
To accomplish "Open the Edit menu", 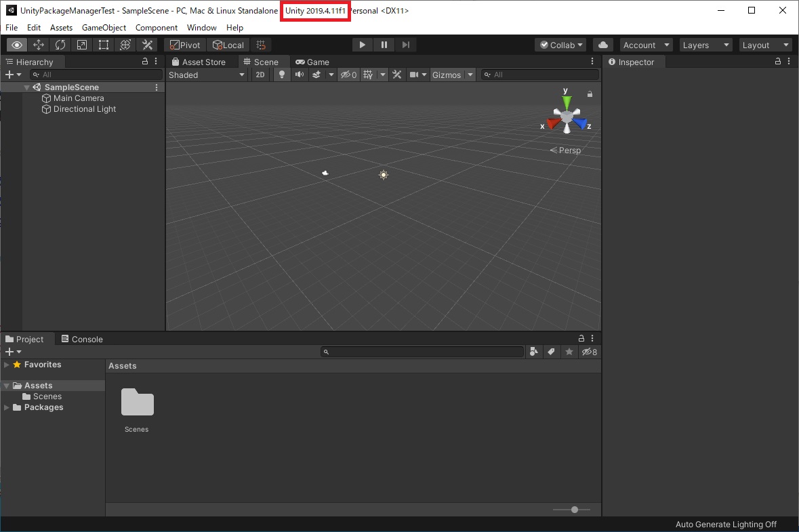I will click(x=34, y=28).
